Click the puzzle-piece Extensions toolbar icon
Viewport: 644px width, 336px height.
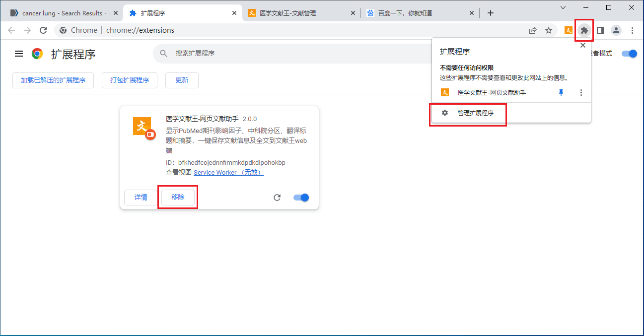[x=584, y=30]
